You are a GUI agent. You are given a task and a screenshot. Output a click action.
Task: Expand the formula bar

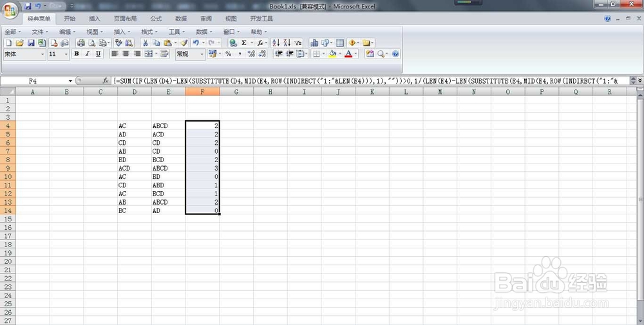(639, 81)
